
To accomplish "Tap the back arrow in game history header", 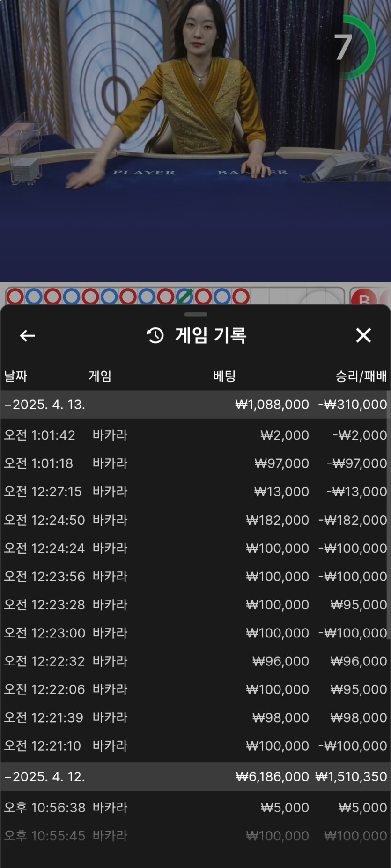I will click(x=28, y=335).
